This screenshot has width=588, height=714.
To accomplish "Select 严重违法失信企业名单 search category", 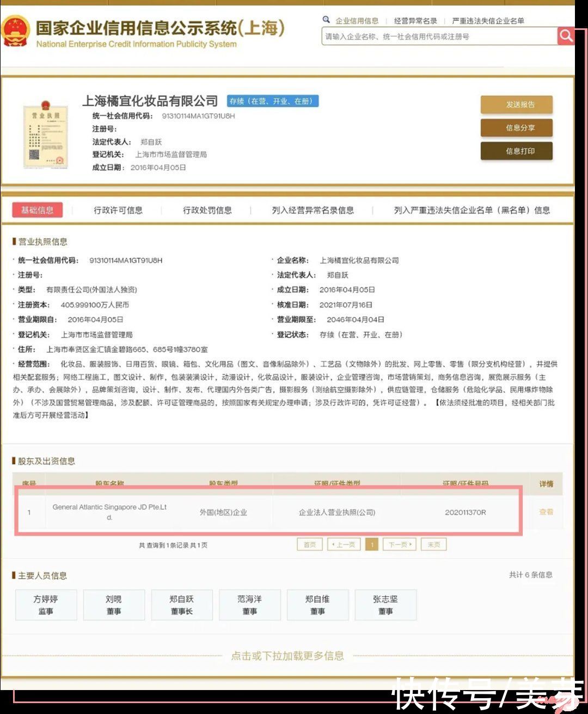I will tap(488, 21).
